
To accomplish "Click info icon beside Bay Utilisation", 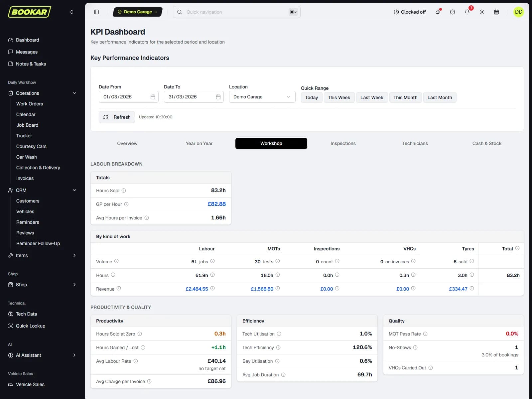I will [277, 361].
